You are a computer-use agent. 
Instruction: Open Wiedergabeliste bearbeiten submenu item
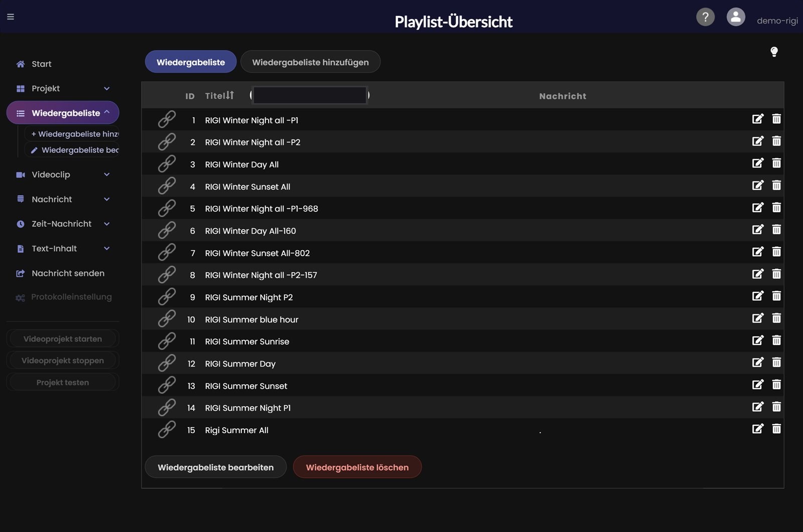pyautogui.click(x=73, y=150)
